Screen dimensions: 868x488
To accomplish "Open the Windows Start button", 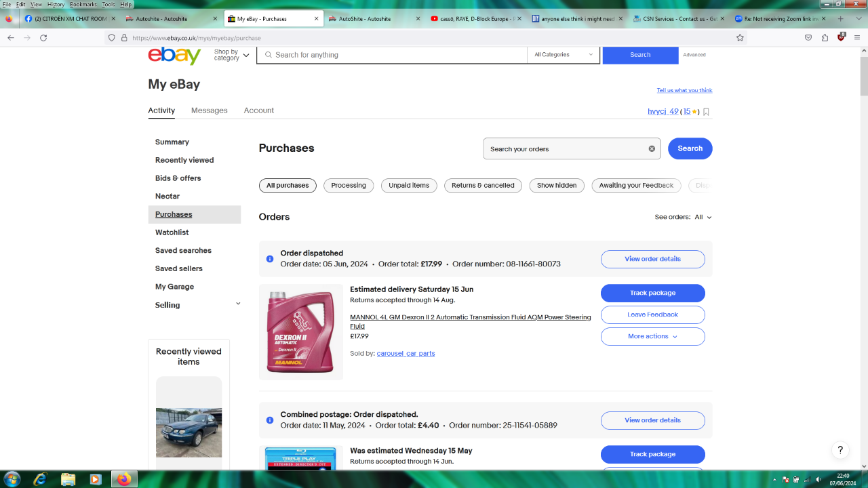I will coord(14,479).
